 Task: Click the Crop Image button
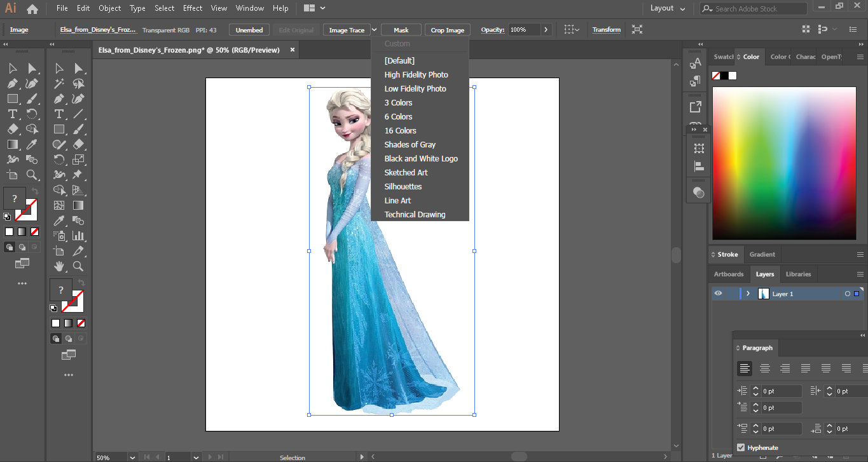[x=447, y=30]
